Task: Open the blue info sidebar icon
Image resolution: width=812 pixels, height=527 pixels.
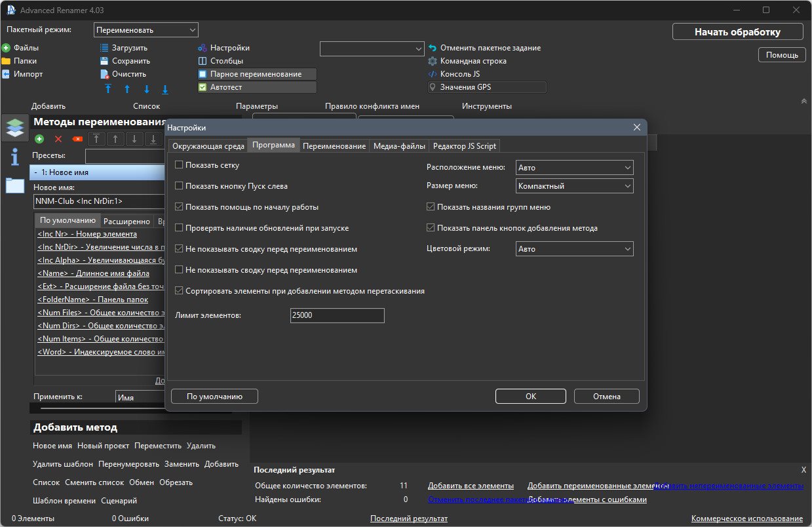Action: tap(15, 157)
